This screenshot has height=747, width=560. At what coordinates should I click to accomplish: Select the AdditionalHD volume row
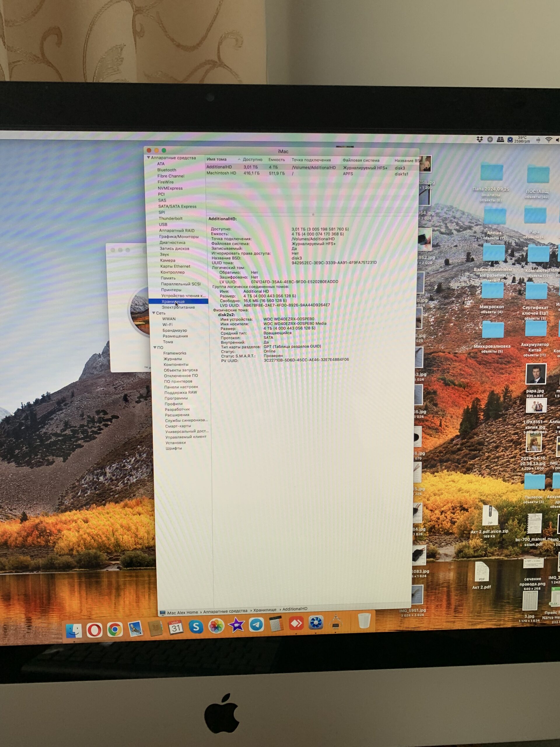tap(312, 167)
